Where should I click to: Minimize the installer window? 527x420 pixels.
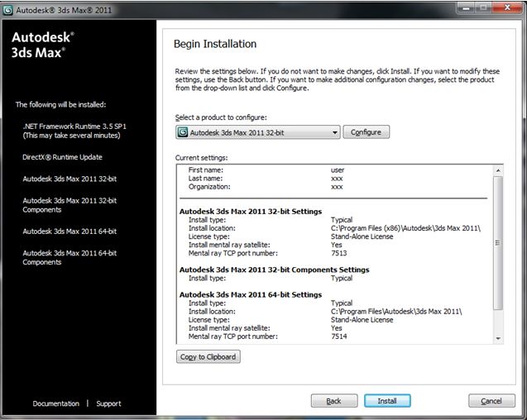point(467,8)
